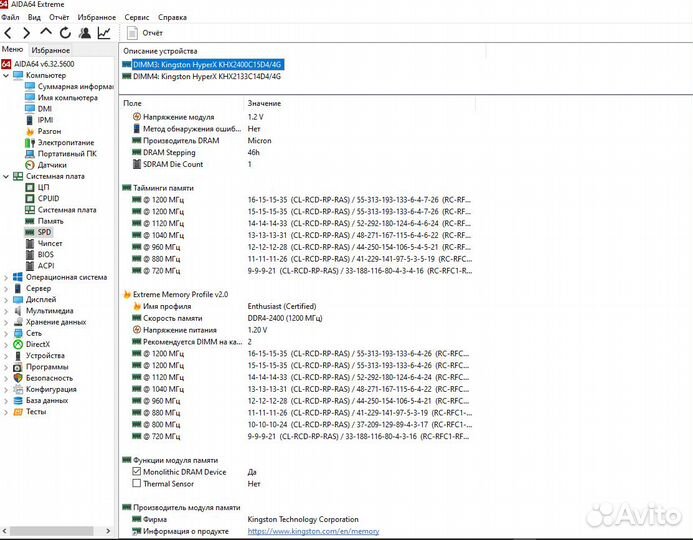The width and height of the screenshot is (693, 540).
Task: Open the Разгон flame icon
Action: [30, 131]
